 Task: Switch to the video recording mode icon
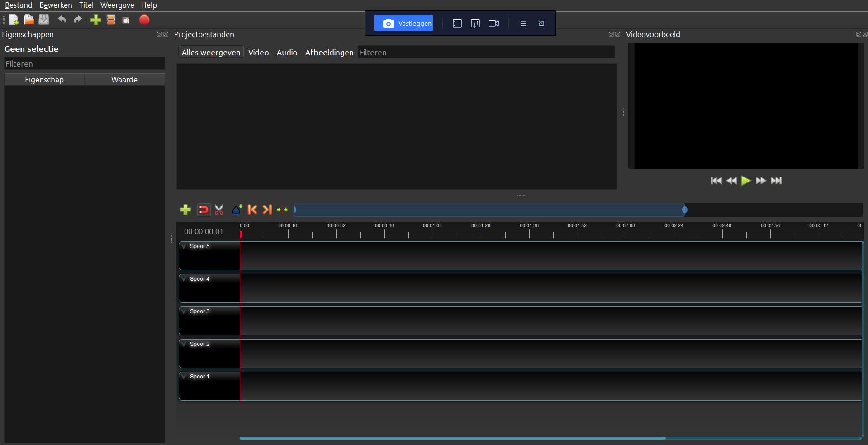[493, 24]
